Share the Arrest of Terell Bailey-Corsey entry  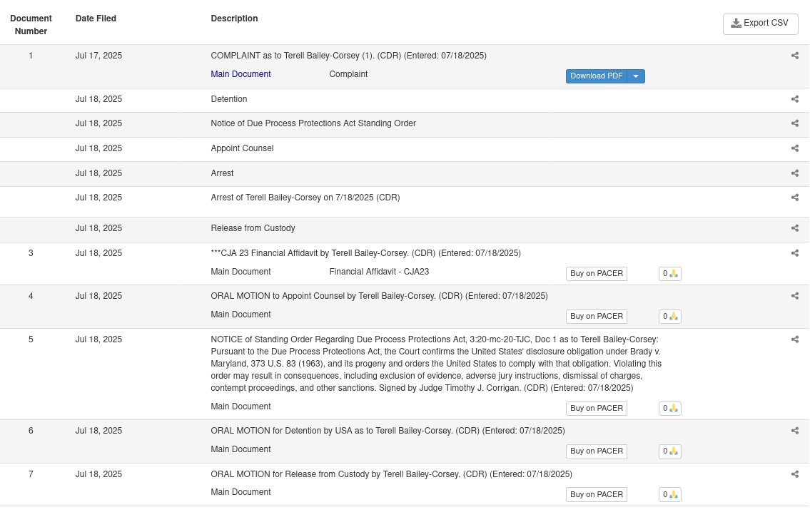tap(794, 198)
